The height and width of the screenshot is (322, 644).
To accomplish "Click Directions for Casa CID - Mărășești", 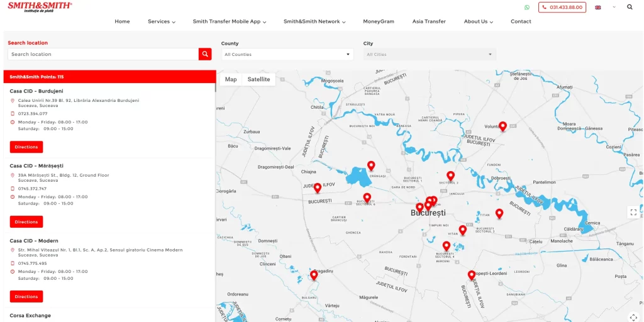I will click(x=26, y=222).
